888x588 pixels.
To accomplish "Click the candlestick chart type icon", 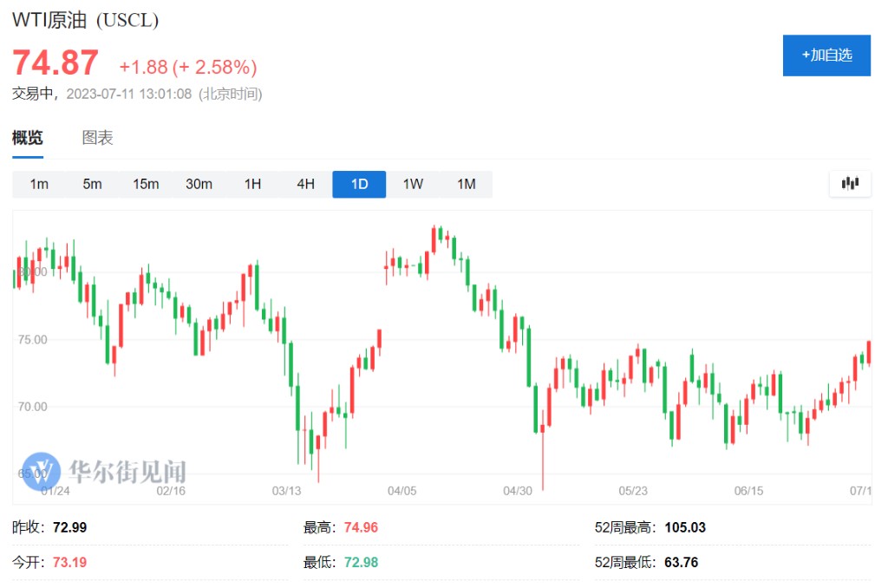I will [850, 184].
